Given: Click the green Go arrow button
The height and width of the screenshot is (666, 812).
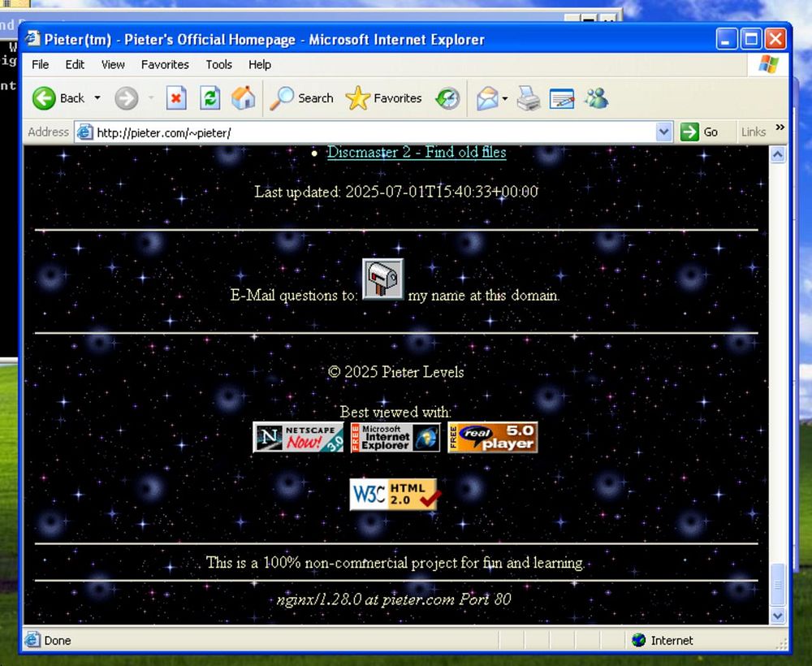Looking at the screenshot, I should click(689, 132).
